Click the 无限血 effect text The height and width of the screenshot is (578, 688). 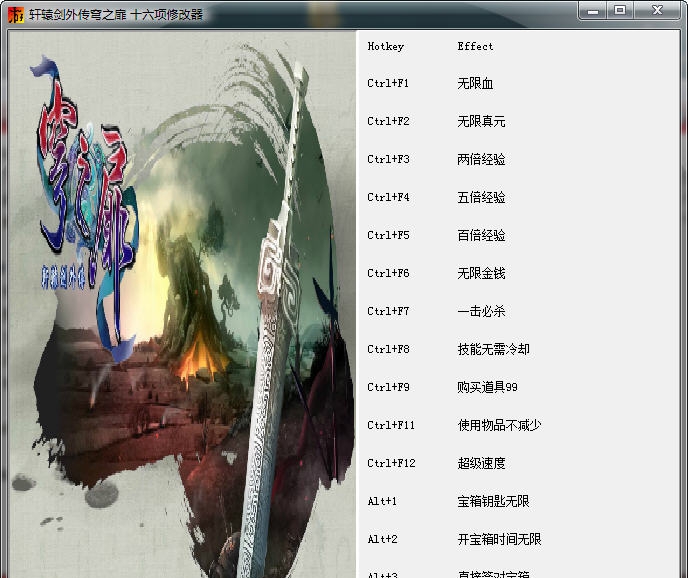click(x=475, y=83)
